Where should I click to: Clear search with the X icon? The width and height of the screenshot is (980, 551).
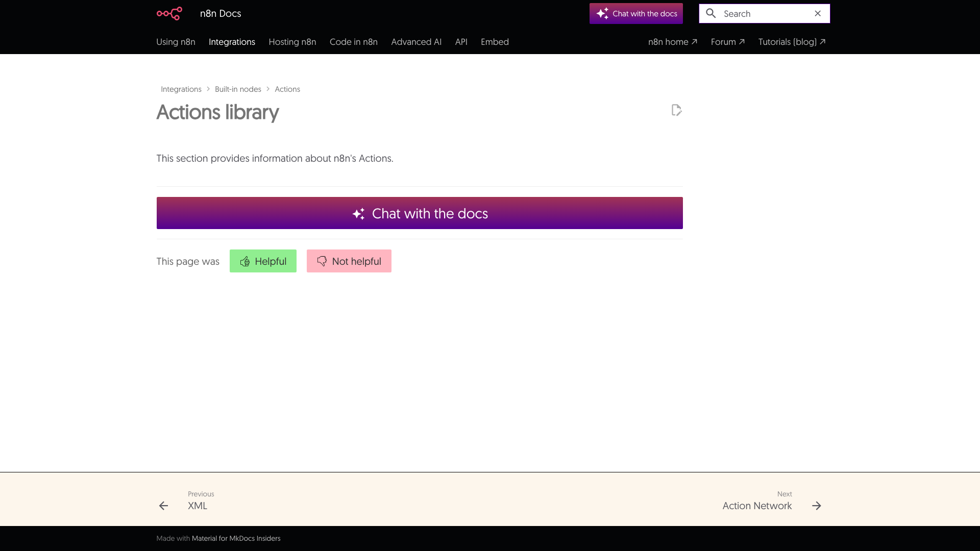[x=818, y=13]
